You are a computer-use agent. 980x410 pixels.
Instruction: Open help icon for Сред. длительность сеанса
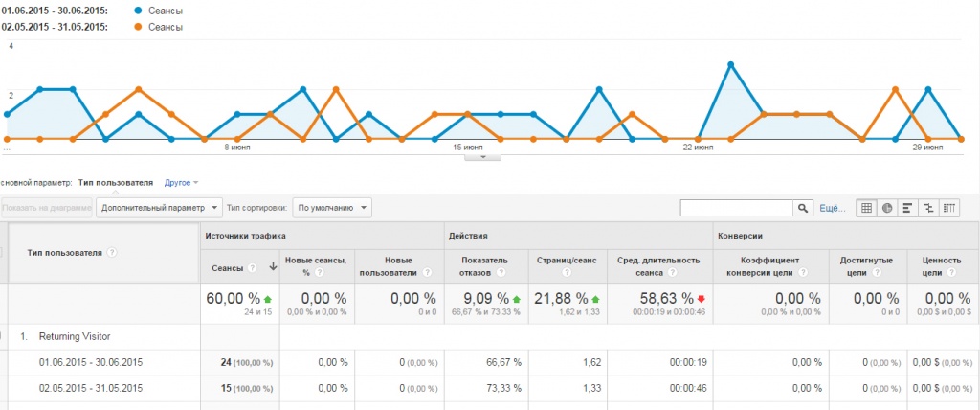pyautogui.click(x=673, y=272)
